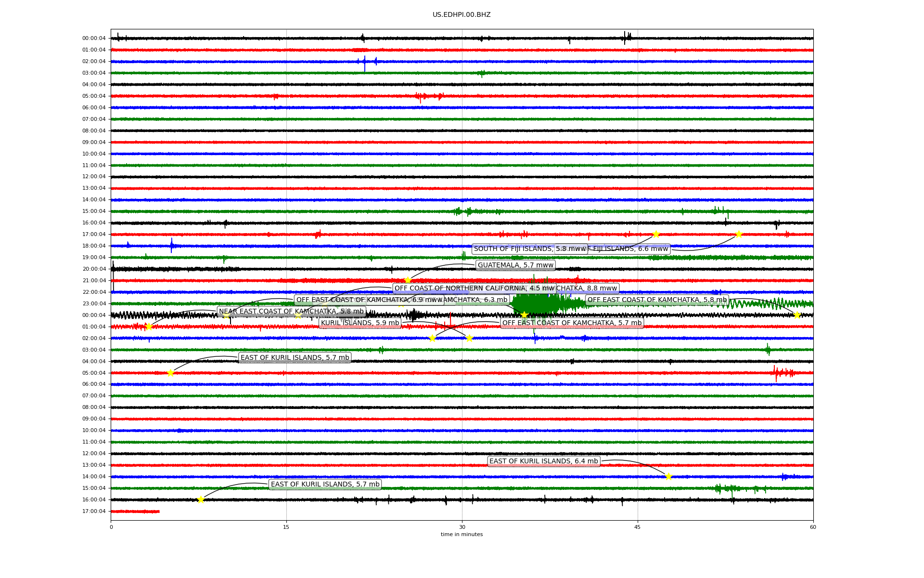
Task: Click the 19:00:04 row time label
Action: (x=94, y=258)
